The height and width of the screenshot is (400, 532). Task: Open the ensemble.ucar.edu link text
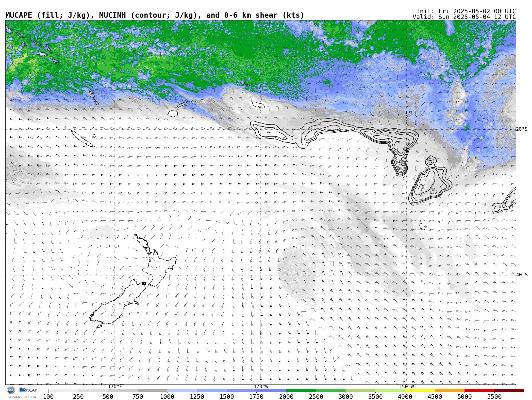[x=22, y=397]
